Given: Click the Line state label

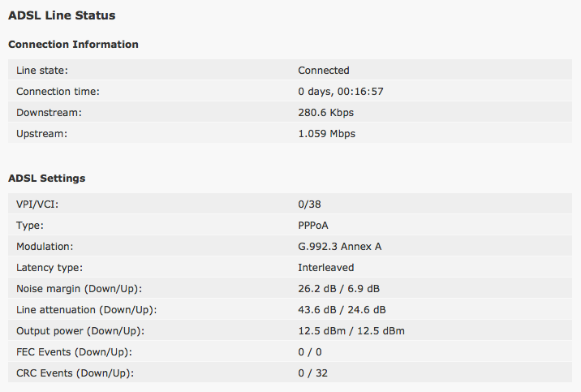Looking at the screenshot, I should coord(42,71).
